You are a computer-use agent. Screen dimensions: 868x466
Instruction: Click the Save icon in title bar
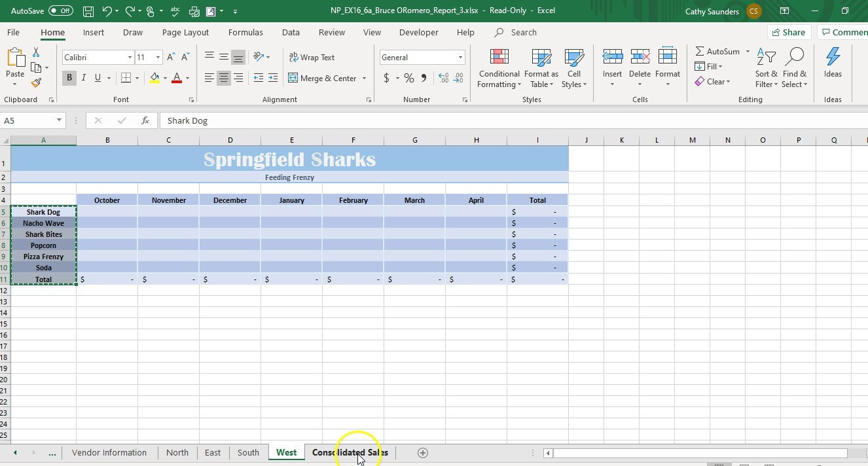tap(88, 11)
